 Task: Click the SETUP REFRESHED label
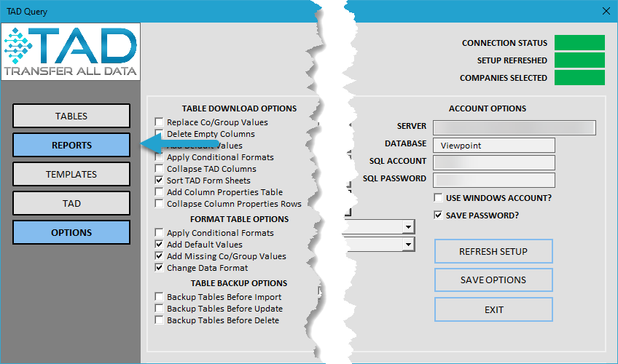[512, 60]
